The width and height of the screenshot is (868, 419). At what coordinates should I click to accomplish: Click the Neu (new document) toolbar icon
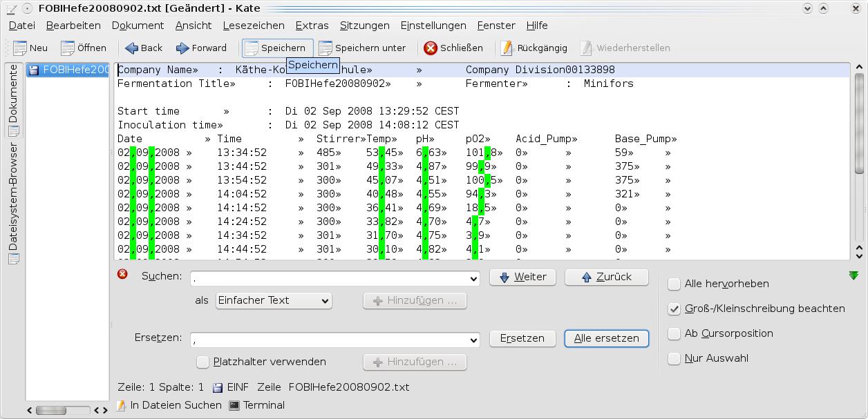tap(20, 48)
